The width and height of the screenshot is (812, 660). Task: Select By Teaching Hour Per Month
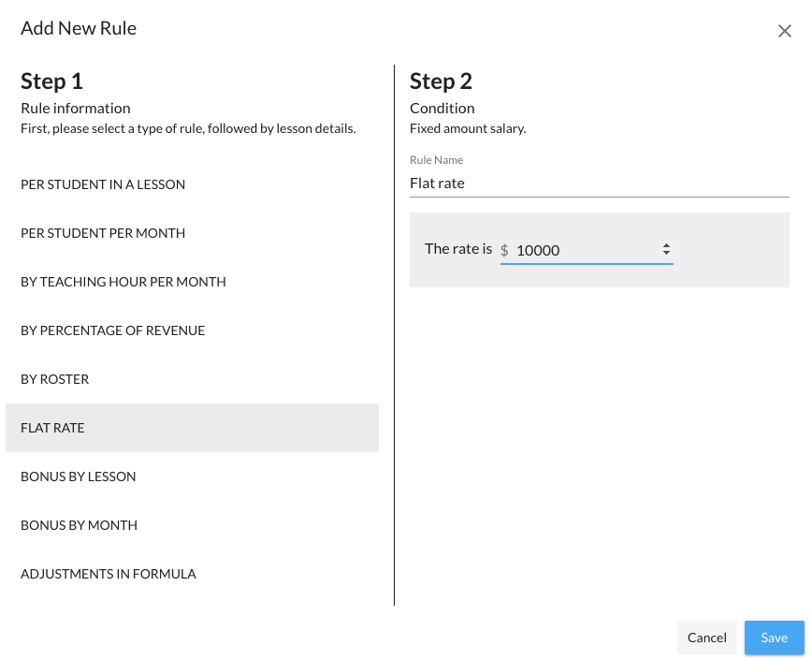pos(123,282)
